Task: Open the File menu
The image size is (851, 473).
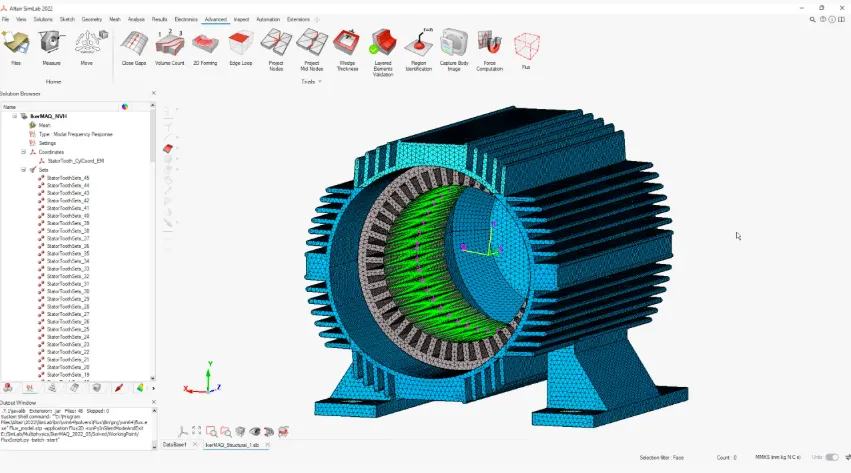Action: [x=5, y=20]
